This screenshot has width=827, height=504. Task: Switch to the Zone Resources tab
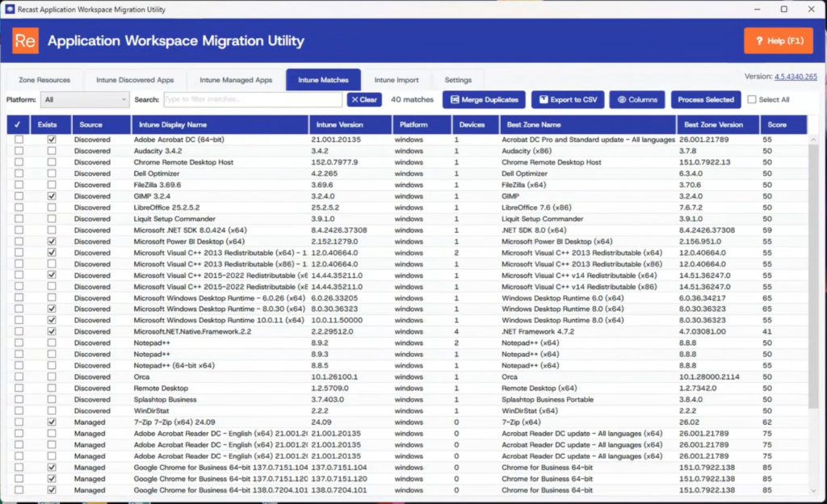[x=44, y=80]
